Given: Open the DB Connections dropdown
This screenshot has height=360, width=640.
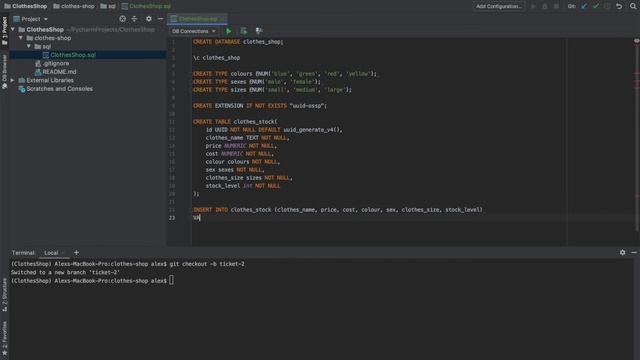Looking at the screenshot, I should coord(193,31).
